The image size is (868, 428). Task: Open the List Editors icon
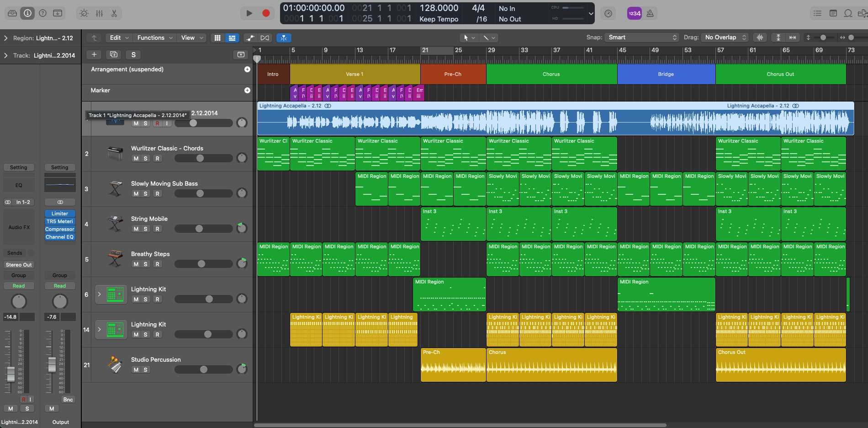pyautogui.click(x=817, y=13)
